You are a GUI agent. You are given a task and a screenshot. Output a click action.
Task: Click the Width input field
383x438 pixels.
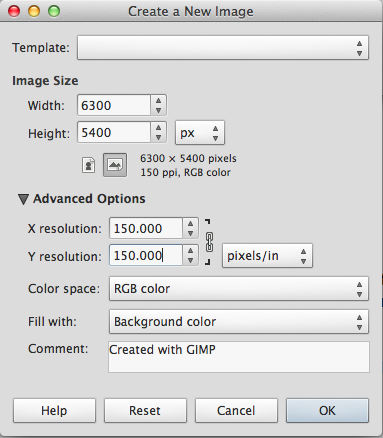click(x=114, y=105)
